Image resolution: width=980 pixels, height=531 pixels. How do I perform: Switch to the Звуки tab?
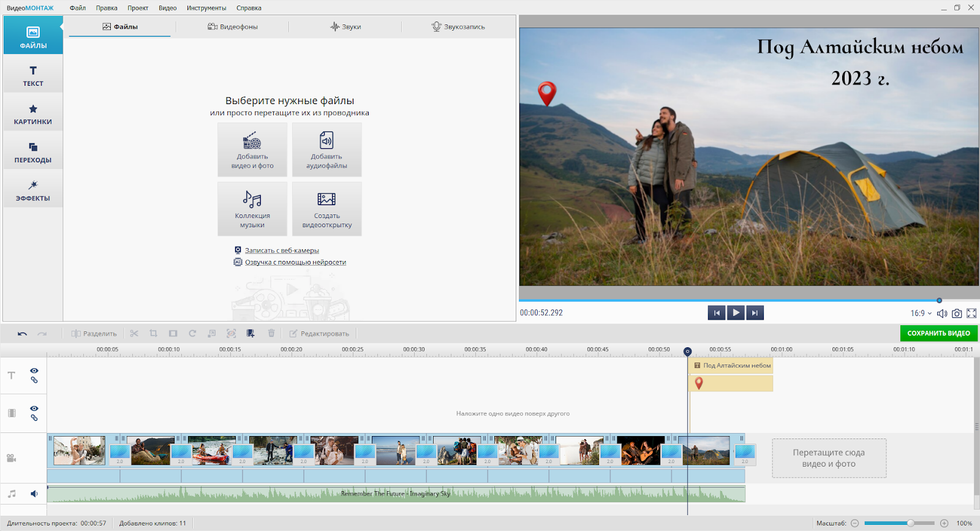coord(345,27)
